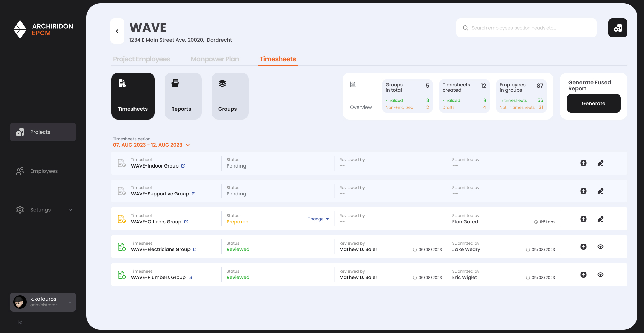644x333 pixels.
Task: View the WAVE-Electricians Group timesheet
Action: coord(600,247)
